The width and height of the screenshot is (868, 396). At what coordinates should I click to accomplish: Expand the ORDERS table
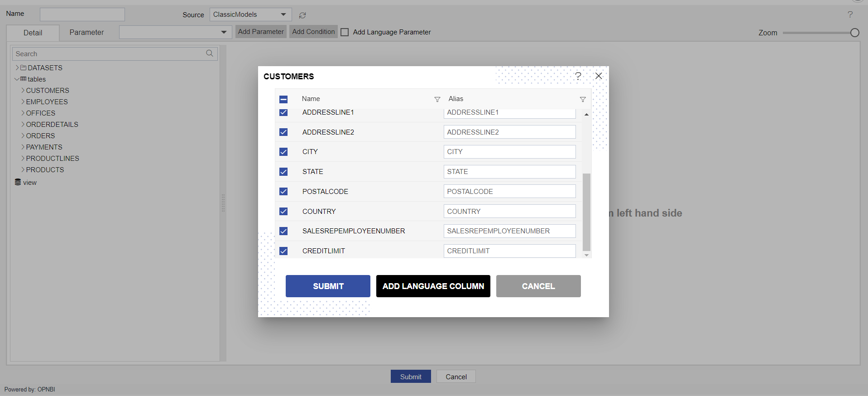click(23, 135)
